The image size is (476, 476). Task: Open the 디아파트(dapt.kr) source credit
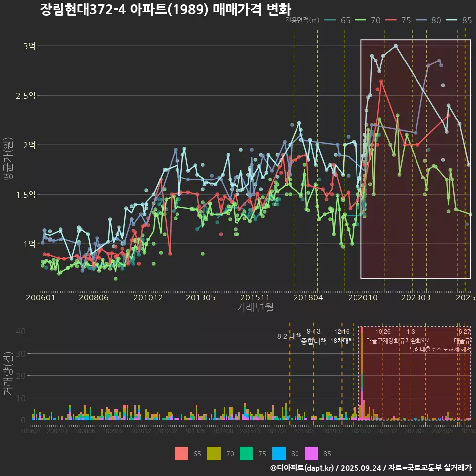point(302,468)
